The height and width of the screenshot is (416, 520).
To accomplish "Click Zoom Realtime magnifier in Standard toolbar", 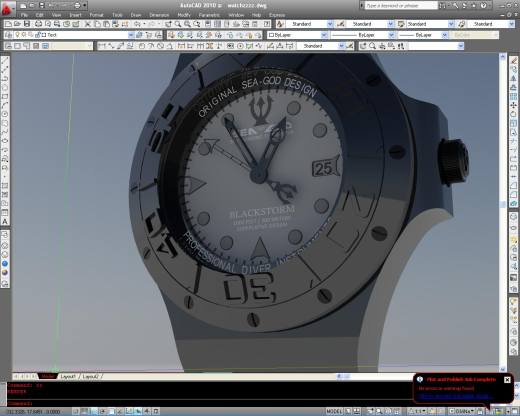I will tap(178, 24).
